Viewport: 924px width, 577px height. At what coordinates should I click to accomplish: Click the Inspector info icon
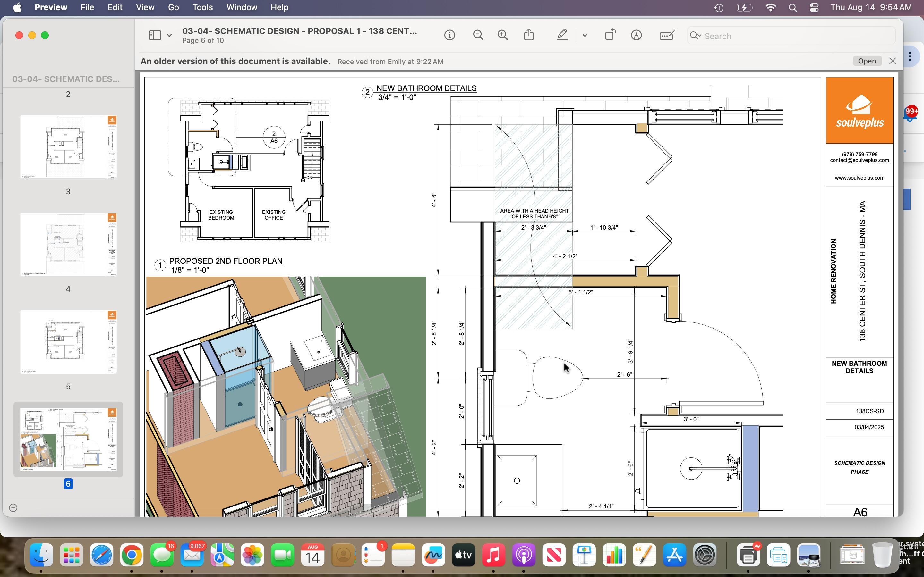point(449,36)
